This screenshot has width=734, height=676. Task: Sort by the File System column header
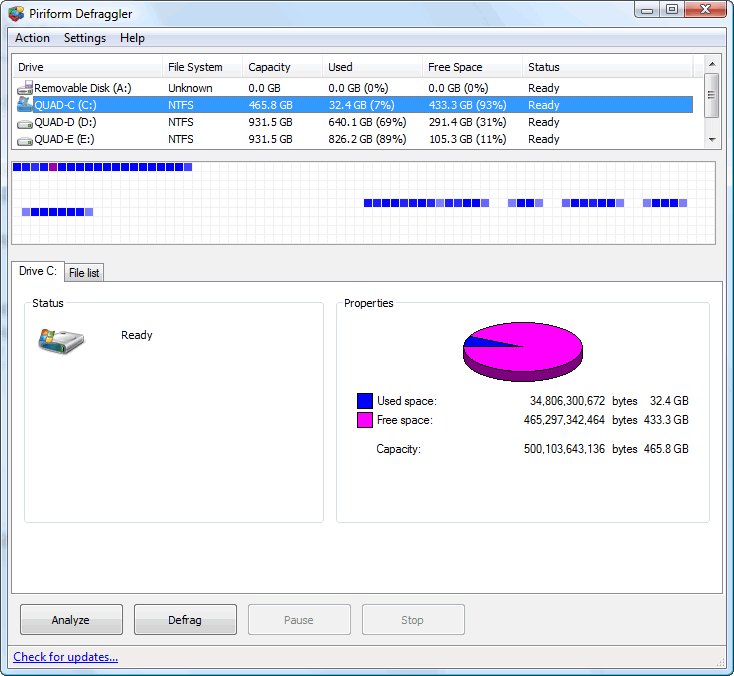202,67
